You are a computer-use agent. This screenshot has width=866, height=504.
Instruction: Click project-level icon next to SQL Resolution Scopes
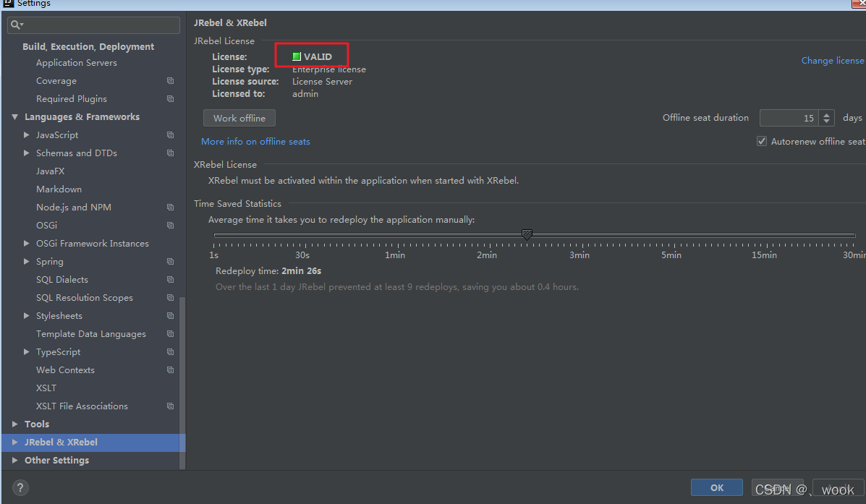click(x=170, y=297)
